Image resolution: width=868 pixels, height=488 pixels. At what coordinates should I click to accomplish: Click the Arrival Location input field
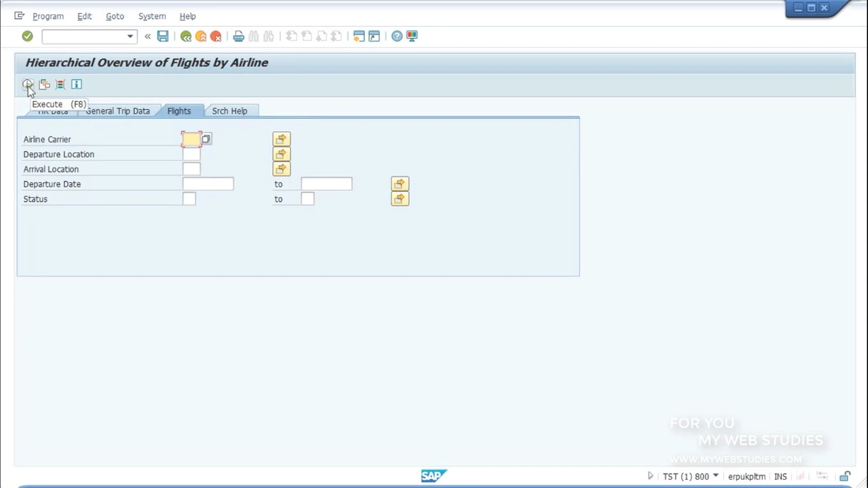[x=191, y=169]
